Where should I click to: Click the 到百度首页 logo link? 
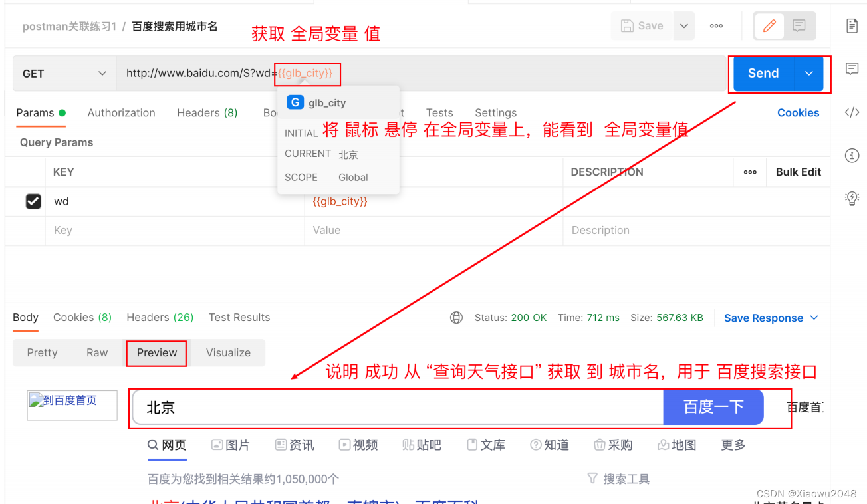point(72,405)
